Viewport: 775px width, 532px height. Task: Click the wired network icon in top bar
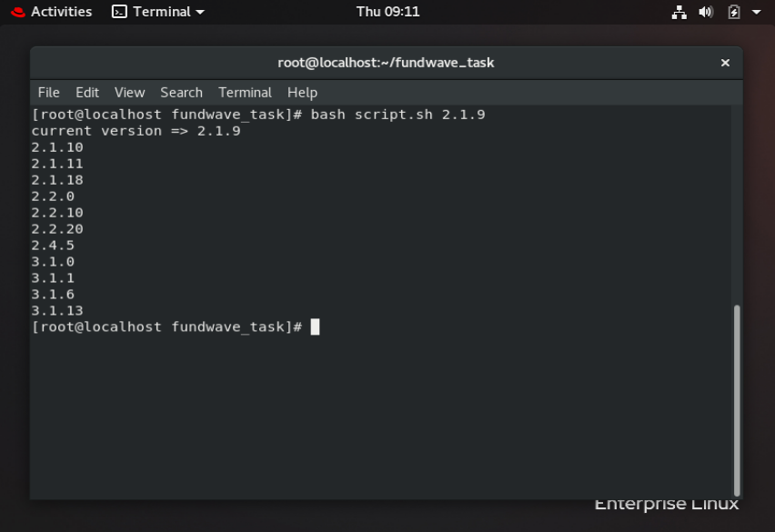coord(679,12)
